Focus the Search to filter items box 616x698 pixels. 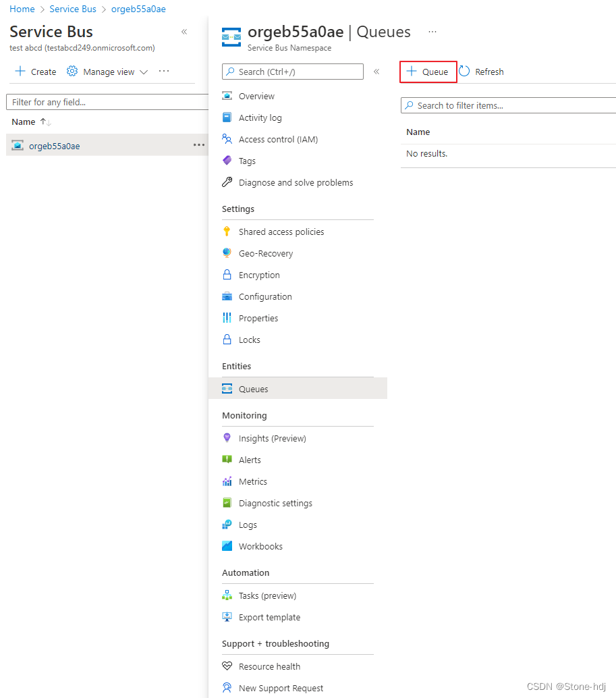pos(508,105)
